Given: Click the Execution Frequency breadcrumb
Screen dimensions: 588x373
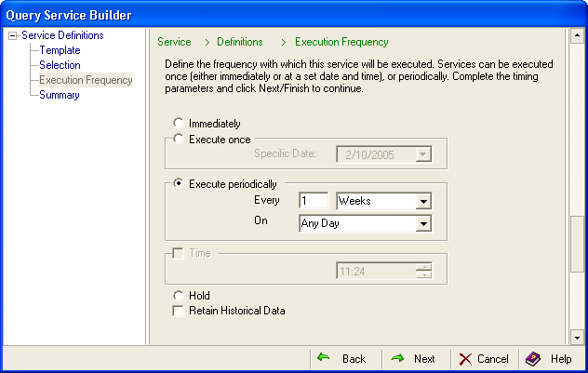Looking at the screenshot, I should [341, 42].
